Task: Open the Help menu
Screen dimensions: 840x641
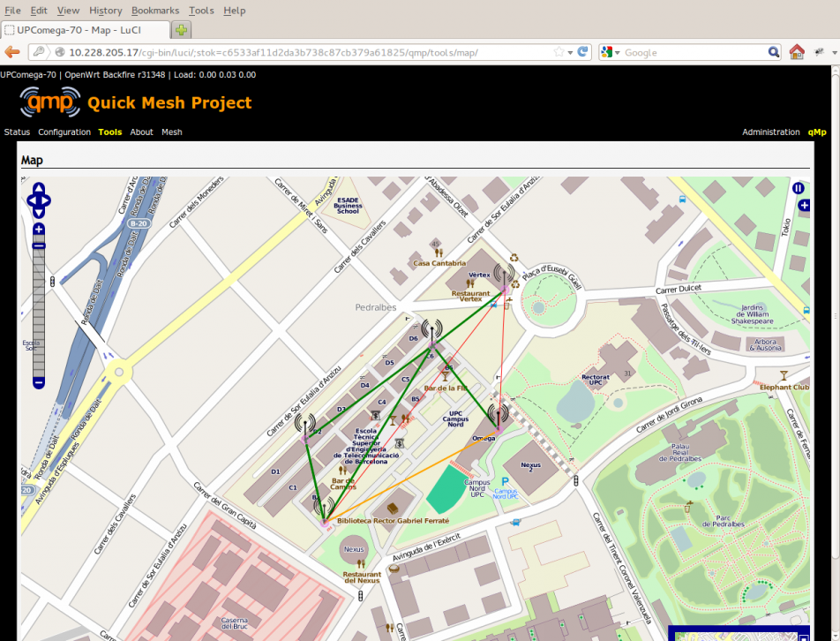Action: coord(234,11)
